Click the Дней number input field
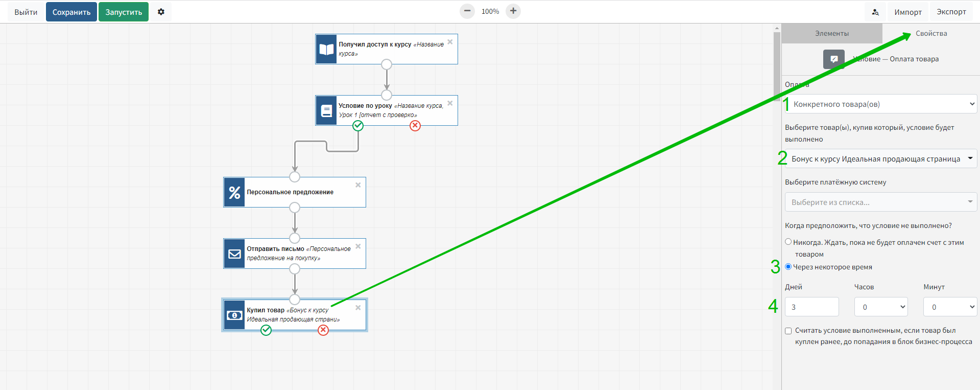Viewport: 980px width, 390px height. 811,307
